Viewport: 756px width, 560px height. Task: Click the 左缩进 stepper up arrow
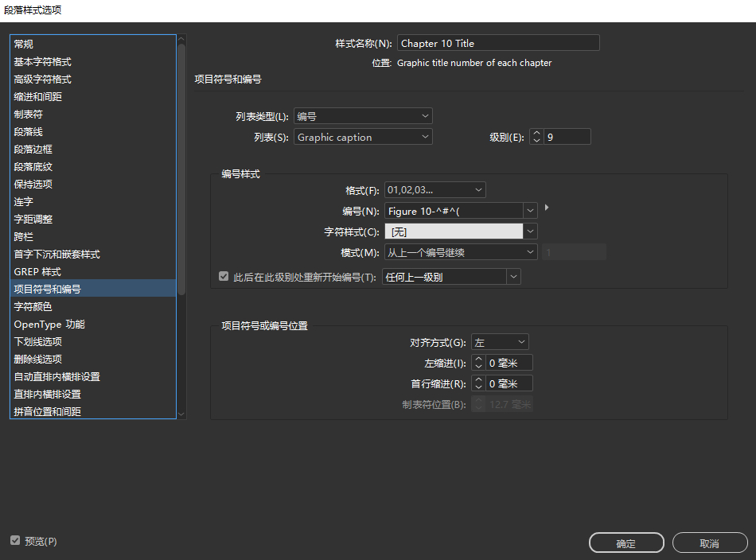click(x=478, y=359)
